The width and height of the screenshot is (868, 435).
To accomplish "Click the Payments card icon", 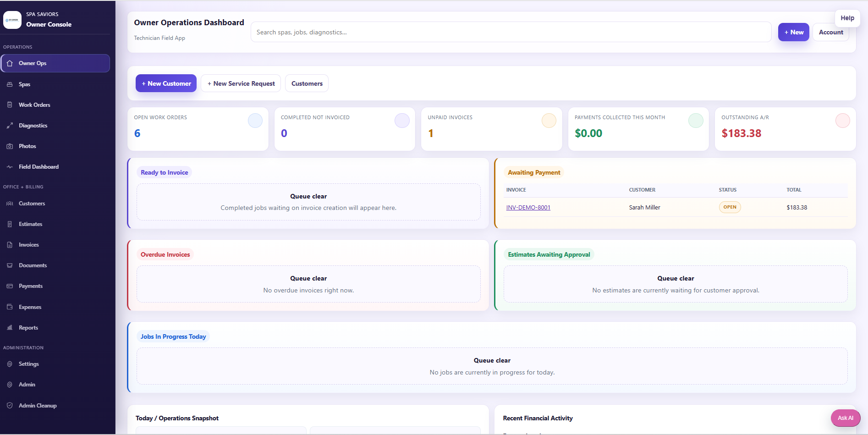I will click(x=10, y=286).
